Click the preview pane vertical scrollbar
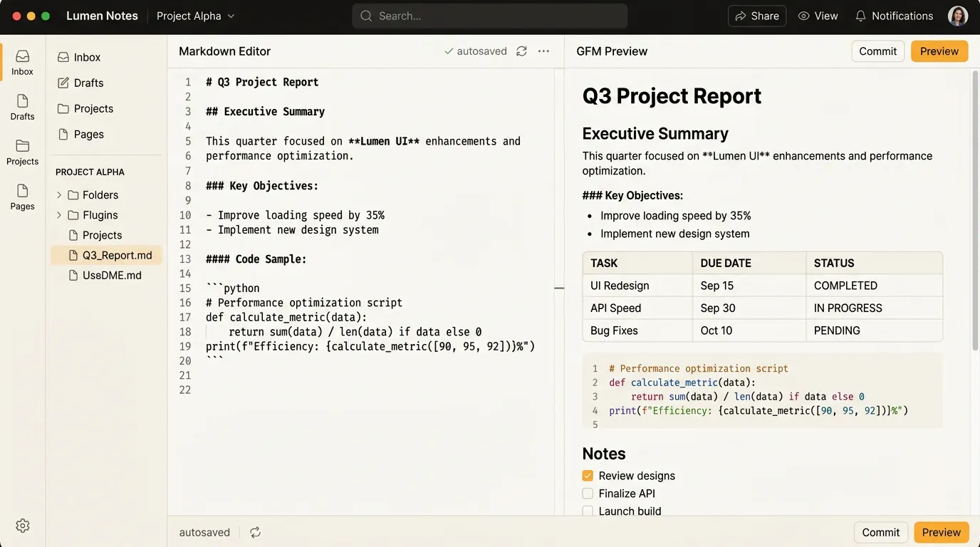The width and height of the screenshot is (980, 547). (x=975, y=210)
